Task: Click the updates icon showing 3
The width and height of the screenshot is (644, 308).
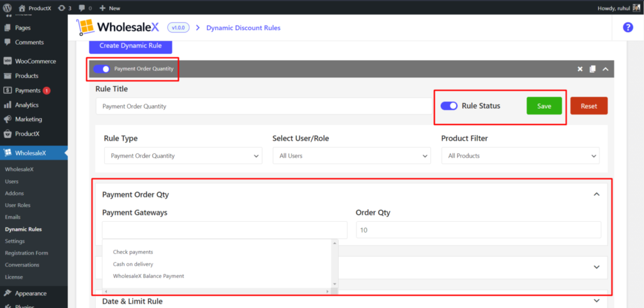Action: pos(65,8)
